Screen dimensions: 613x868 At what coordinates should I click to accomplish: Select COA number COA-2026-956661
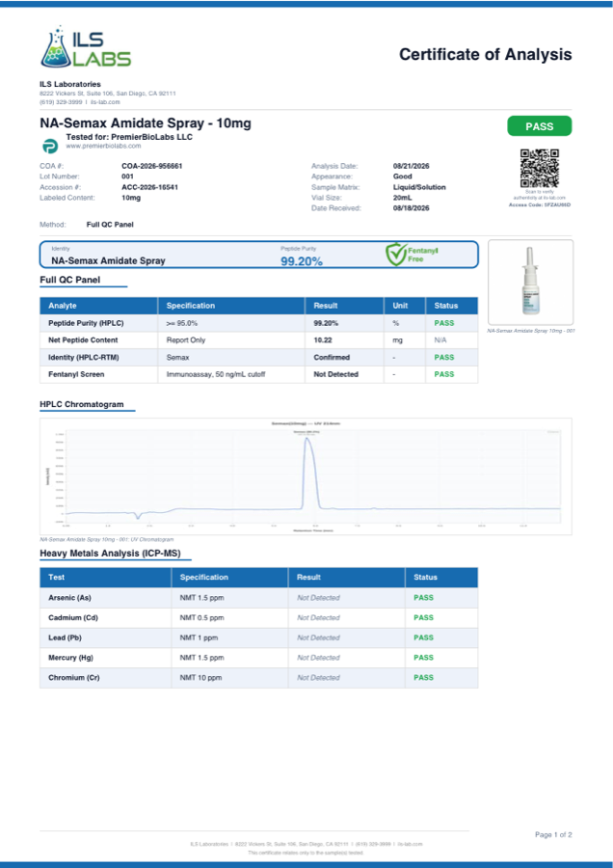(152, 166)
